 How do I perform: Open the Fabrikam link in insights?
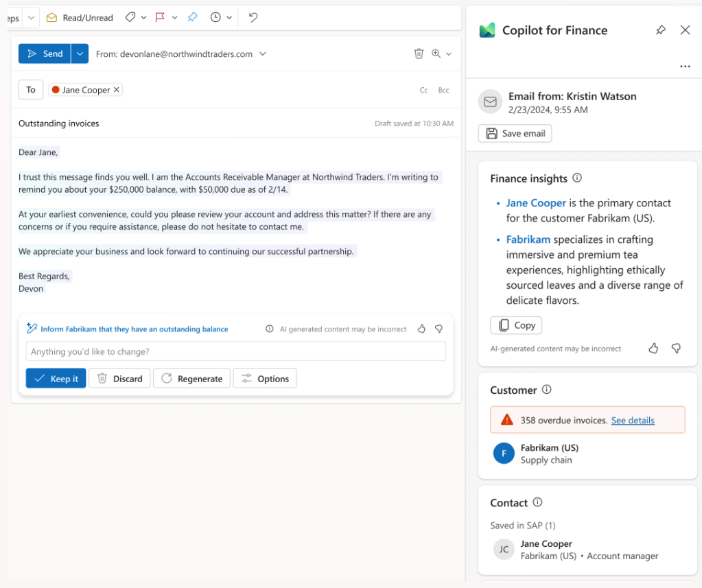528,240
